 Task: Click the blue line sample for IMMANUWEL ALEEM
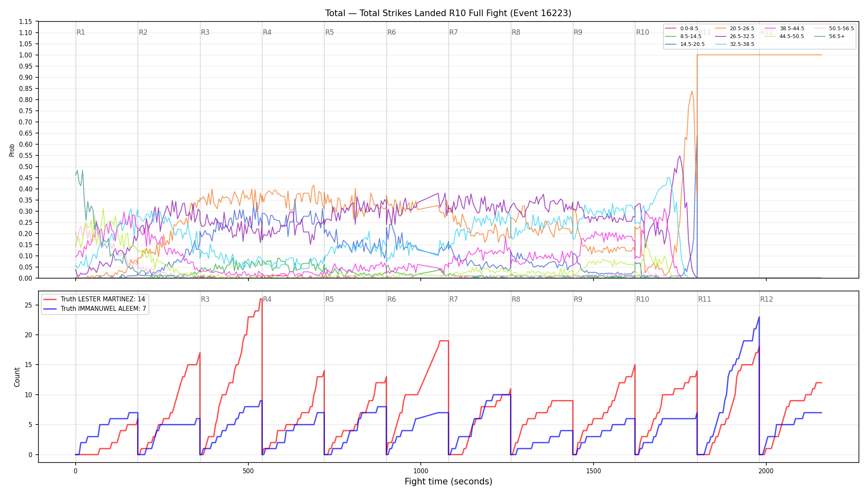[50, 308]
